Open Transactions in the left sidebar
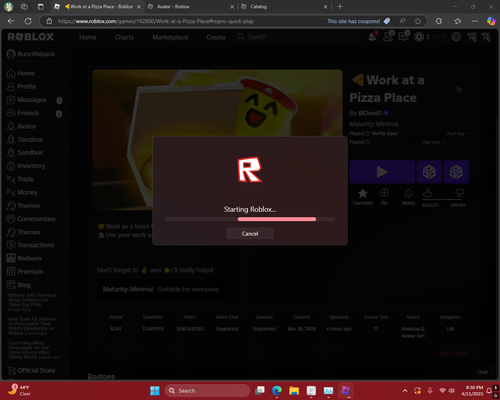Screen dimensions: 500x400 [30, 245]
